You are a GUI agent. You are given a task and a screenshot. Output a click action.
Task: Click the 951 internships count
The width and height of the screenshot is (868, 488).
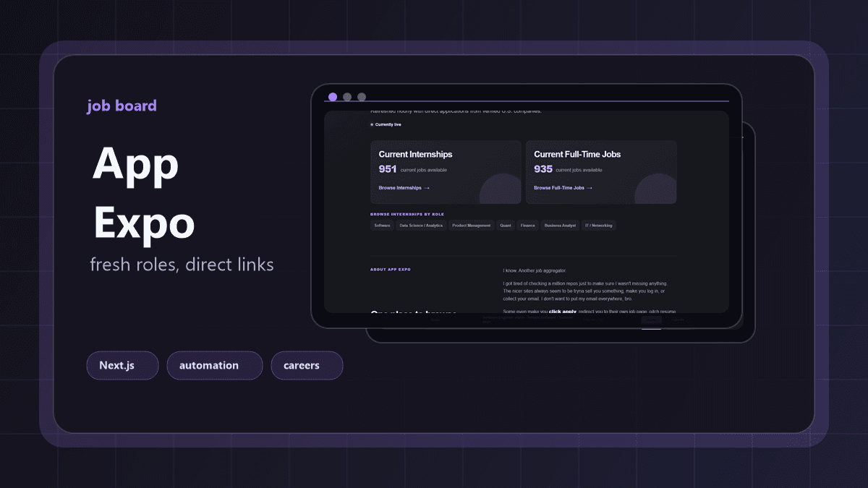point(387,169)
